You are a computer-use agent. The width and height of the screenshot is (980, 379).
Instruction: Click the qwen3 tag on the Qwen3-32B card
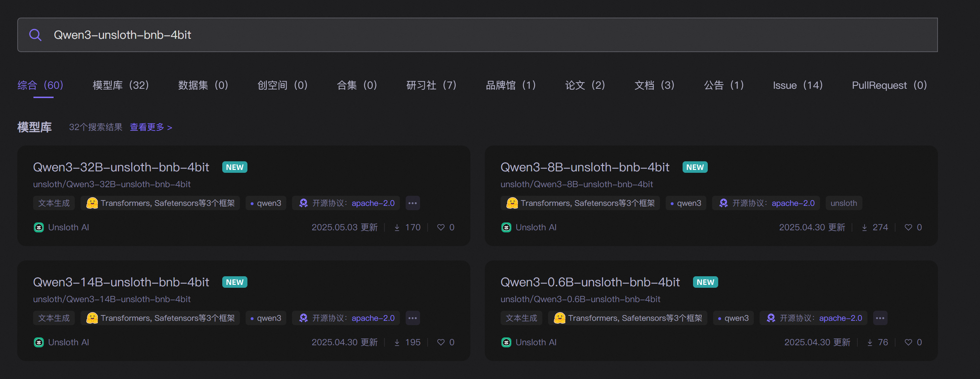click(x=266, y=203)
